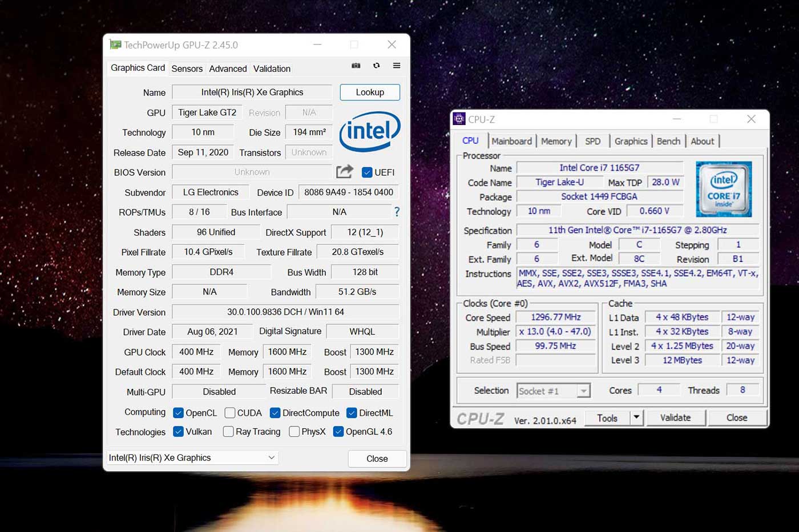Toggle the UEFI checkbox
The width and height of the screenshot is (799, 532).
(367, 172)
